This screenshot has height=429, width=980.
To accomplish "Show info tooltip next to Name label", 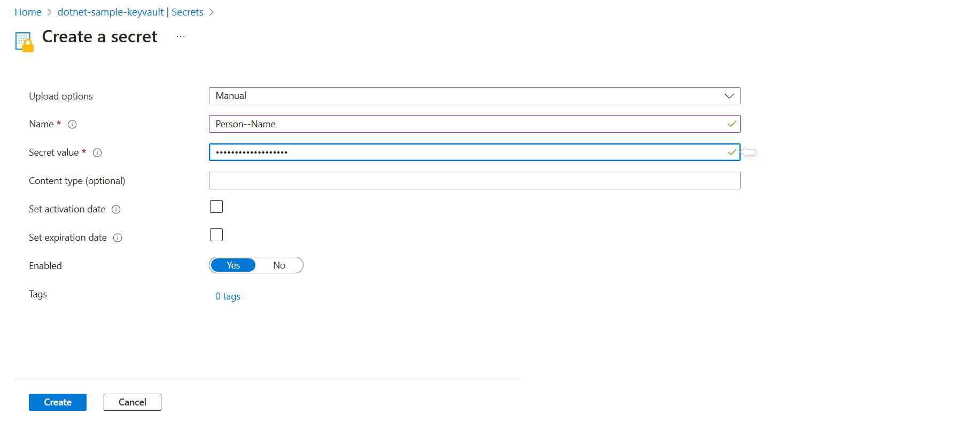I will point(72,125).
